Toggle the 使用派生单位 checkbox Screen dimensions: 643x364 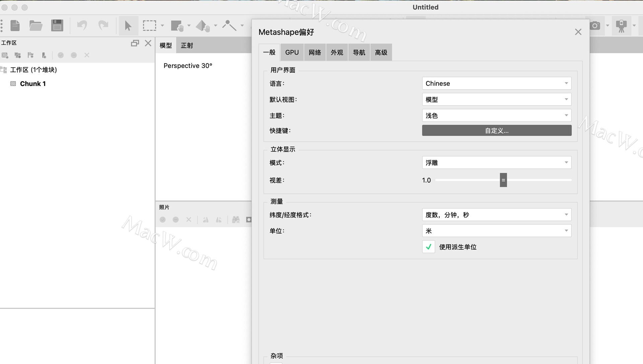[428, 247]
